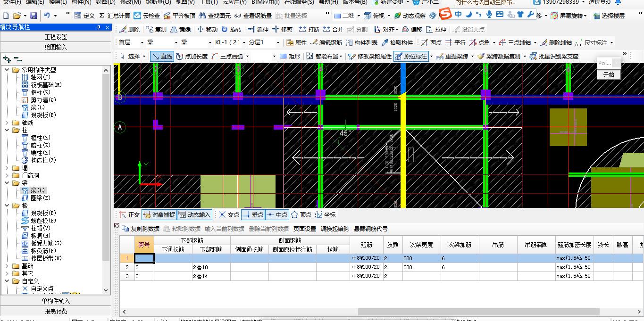Select 平行 parallel axis tool
This screenshot has height=321, width=644.
click(455, 42)
